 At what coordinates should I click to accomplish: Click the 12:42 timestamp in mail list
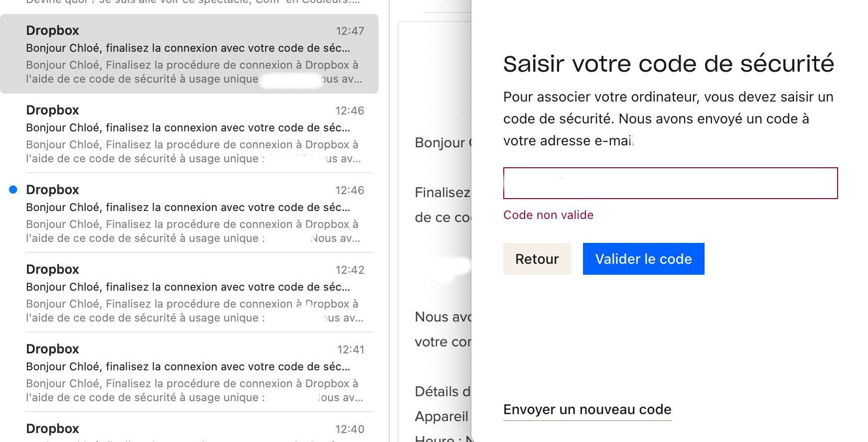[x=350, y=270]
